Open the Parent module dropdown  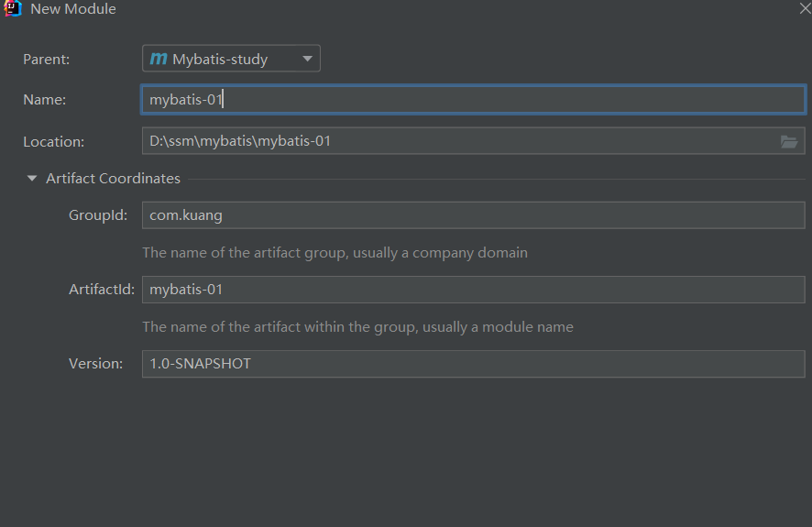(x=231, y=59)
